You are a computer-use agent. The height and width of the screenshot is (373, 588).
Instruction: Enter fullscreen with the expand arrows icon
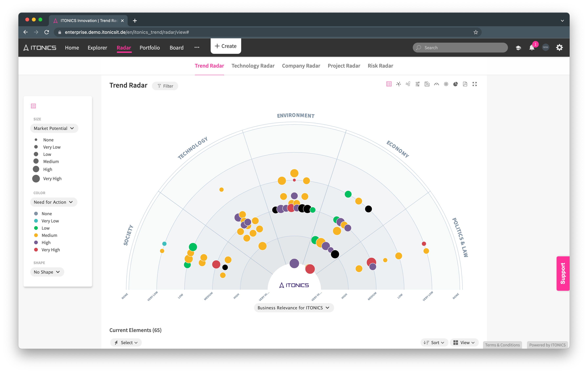(475, 84)
